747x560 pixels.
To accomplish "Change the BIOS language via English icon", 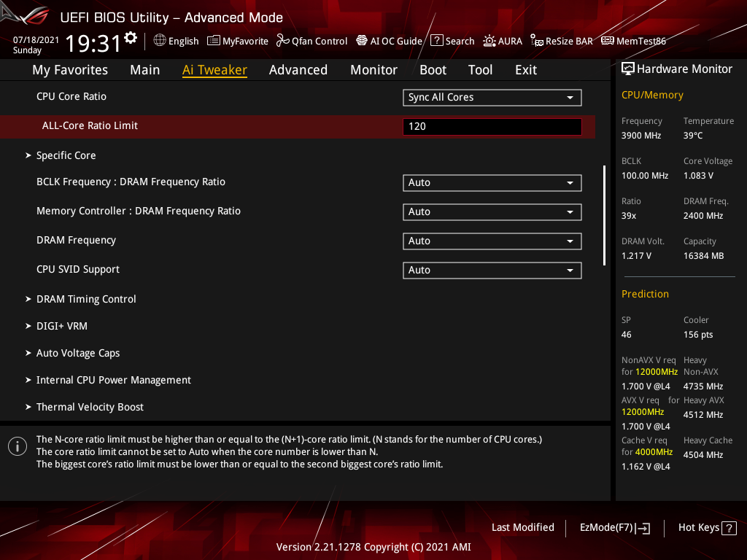I will [x=176, y=41].
